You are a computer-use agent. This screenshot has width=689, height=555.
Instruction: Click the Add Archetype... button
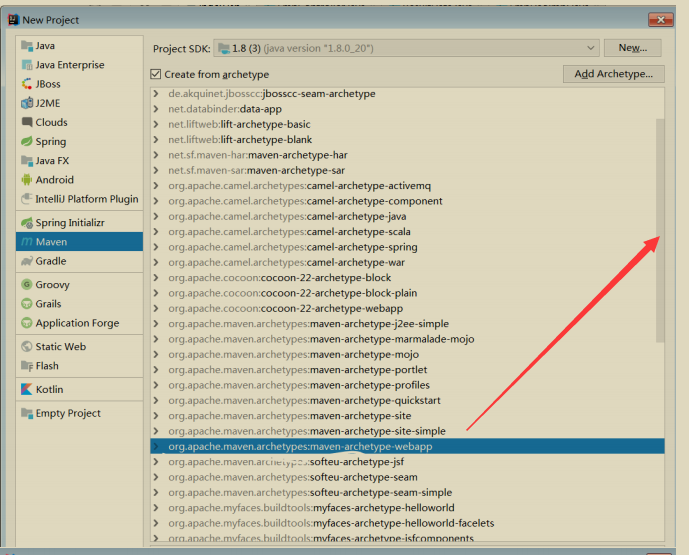point(614,74)
